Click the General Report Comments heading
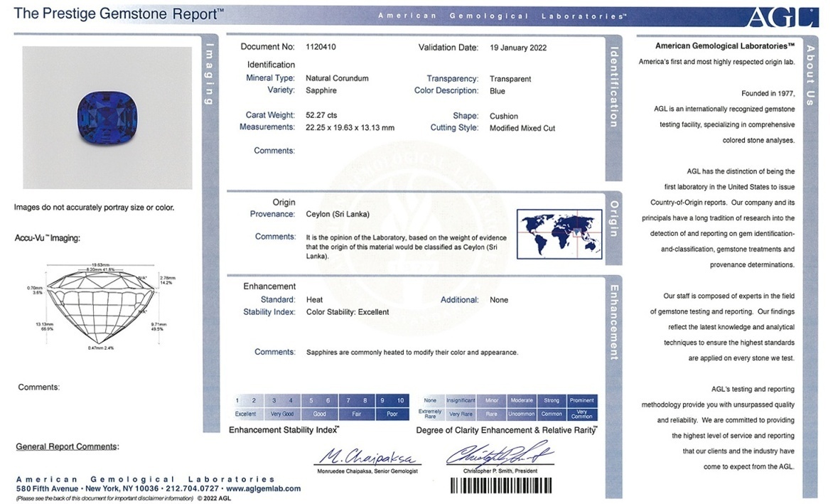 67,446
